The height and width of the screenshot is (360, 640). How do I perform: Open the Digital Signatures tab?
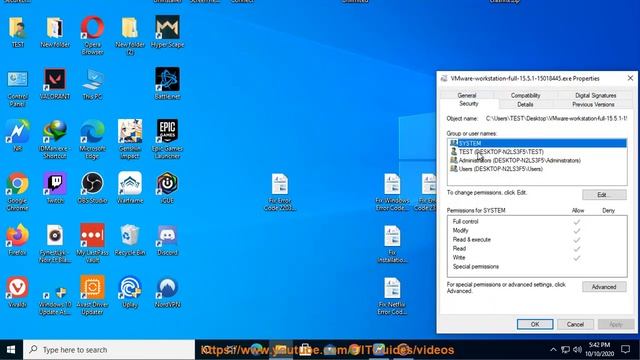[x=596, y=95]
